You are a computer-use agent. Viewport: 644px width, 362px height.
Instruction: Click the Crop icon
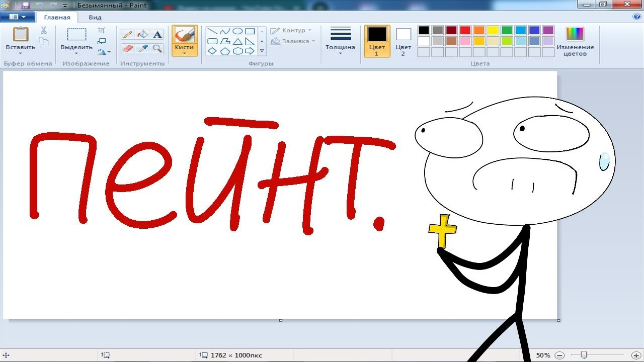click(x=102, y=30)
